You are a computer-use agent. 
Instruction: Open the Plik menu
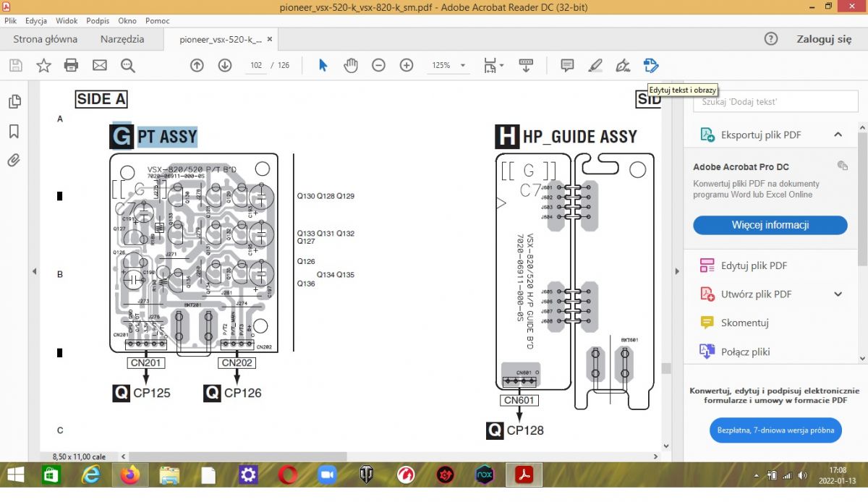coord(10,21)
